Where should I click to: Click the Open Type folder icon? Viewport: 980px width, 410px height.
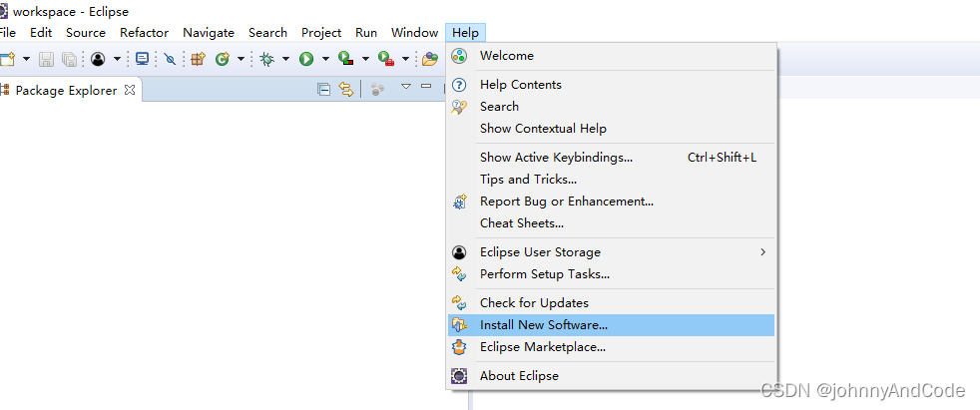[x=430, y=59]
